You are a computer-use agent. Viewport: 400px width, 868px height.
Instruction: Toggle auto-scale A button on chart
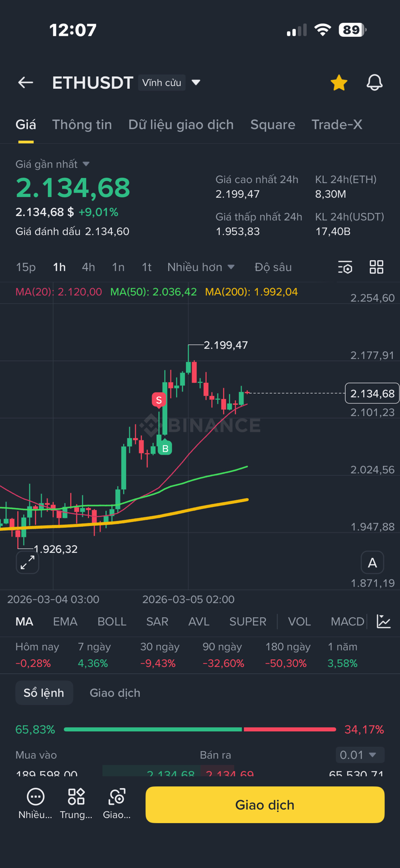pos(372,563)
